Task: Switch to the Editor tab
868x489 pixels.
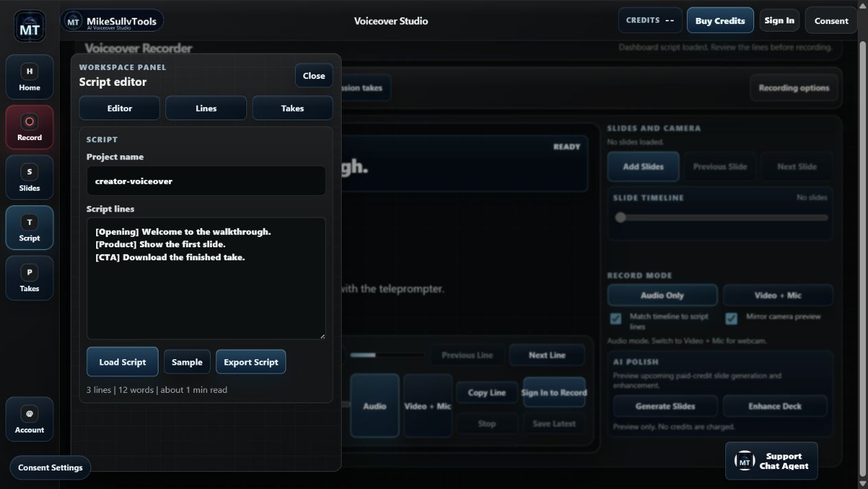Action: click(119, 108)
